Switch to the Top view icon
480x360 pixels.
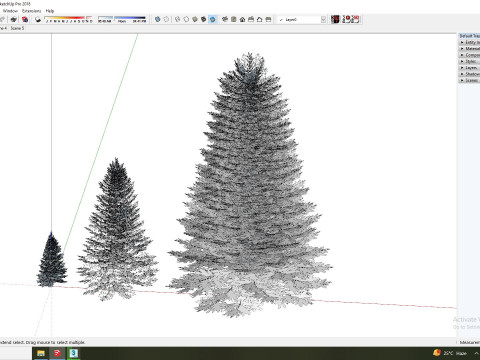(x=234, y=20)
